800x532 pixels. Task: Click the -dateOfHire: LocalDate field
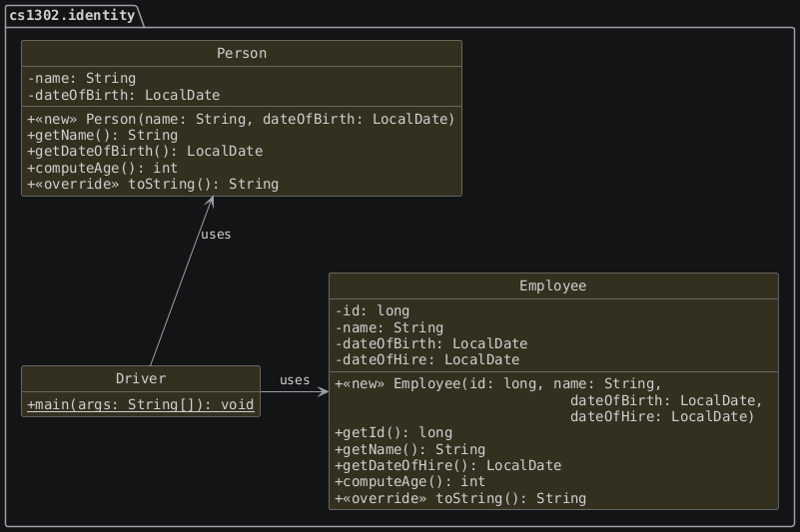(x=427, y=359)
